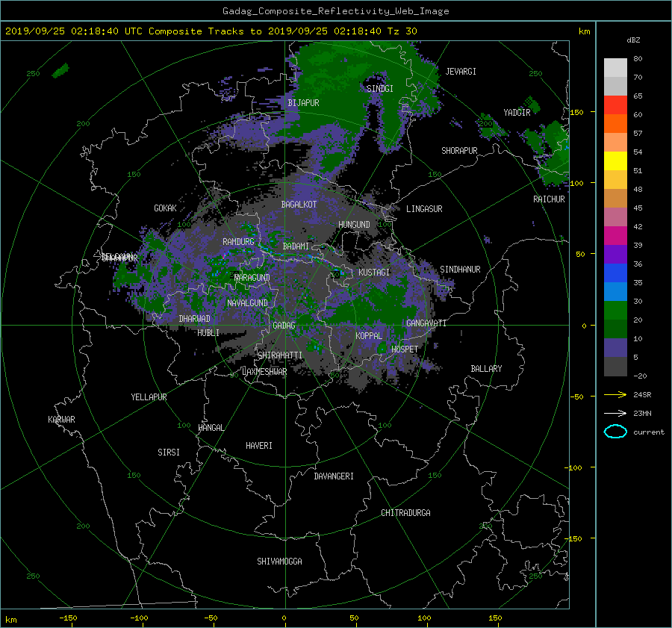
Task: Click the yellow 51 dBZ legend swatch
Action: 615,161
